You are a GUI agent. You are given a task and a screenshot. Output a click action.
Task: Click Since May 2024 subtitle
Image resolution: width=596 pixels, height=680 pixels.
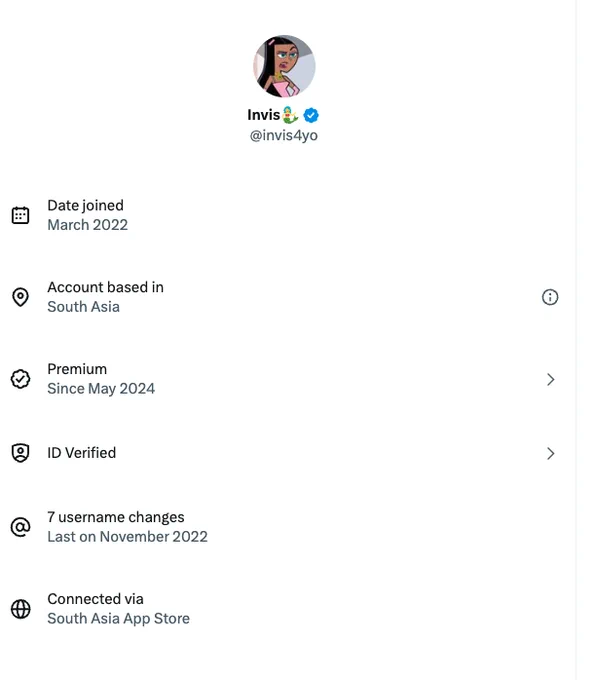coord(101,389)
